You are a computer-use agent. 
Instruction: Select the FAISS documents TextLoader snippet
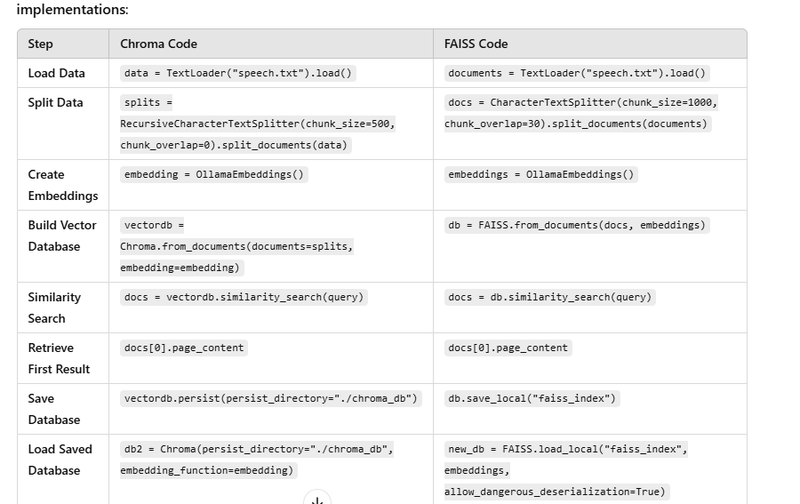coord(577,73)
